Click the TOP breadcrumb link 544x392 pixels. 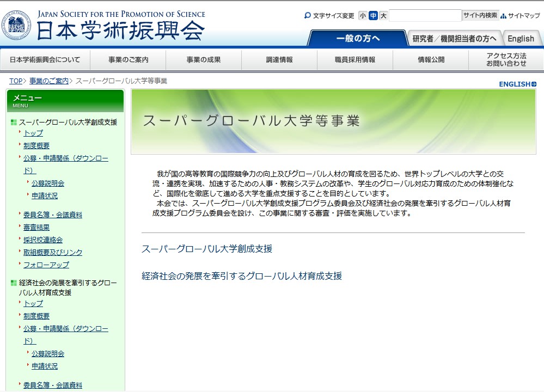click(16, 81)
